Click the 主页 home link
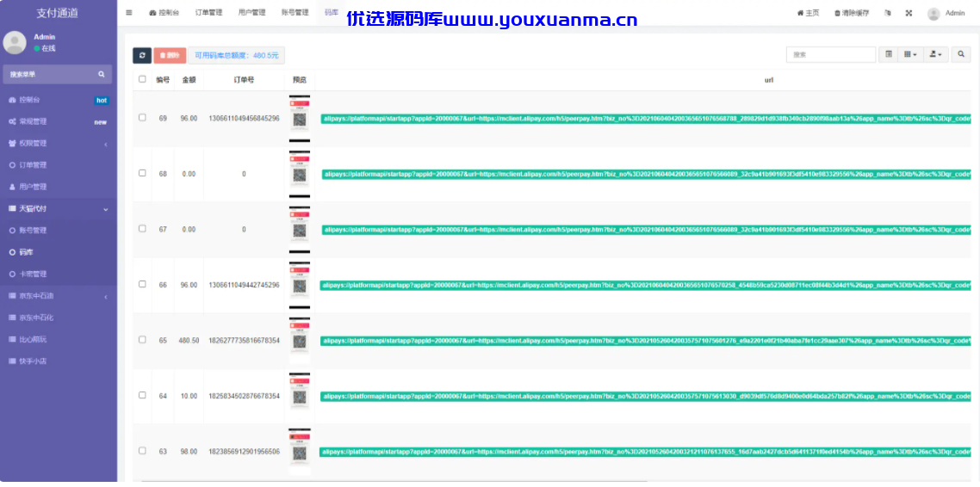This screenshot has height=487, width=980. 808,13
